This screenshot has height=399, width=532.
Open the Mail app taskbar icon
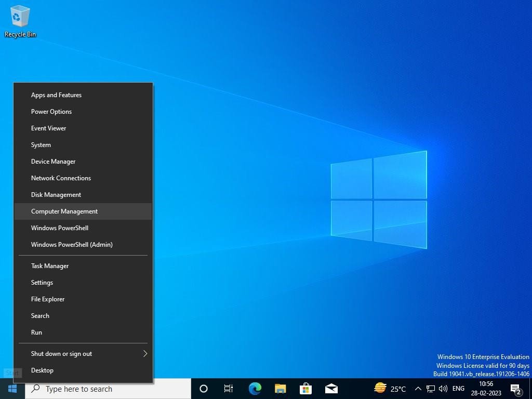pyautogui.click(x=331, y=389)
